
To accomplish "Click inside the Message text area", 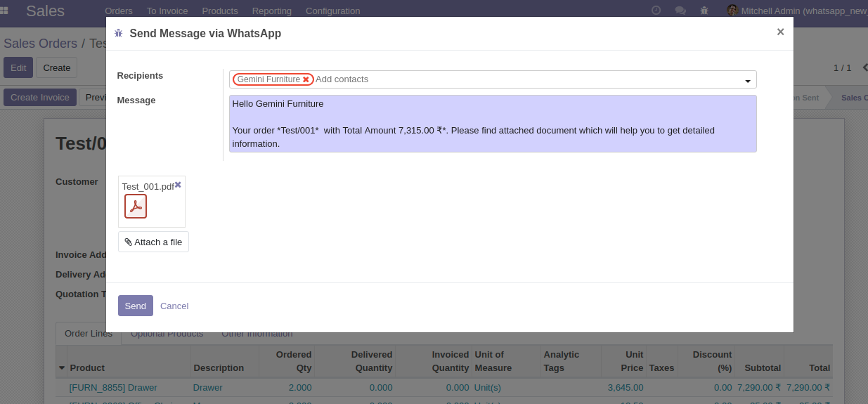I will click(x=493, y=124).
